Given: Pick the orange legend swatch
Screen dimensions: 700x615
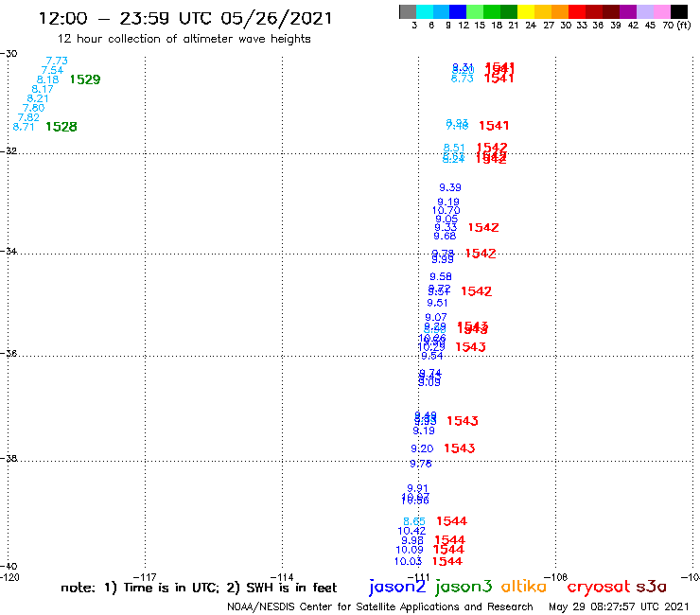Looking at the screenshot, I should coord(559,12).
